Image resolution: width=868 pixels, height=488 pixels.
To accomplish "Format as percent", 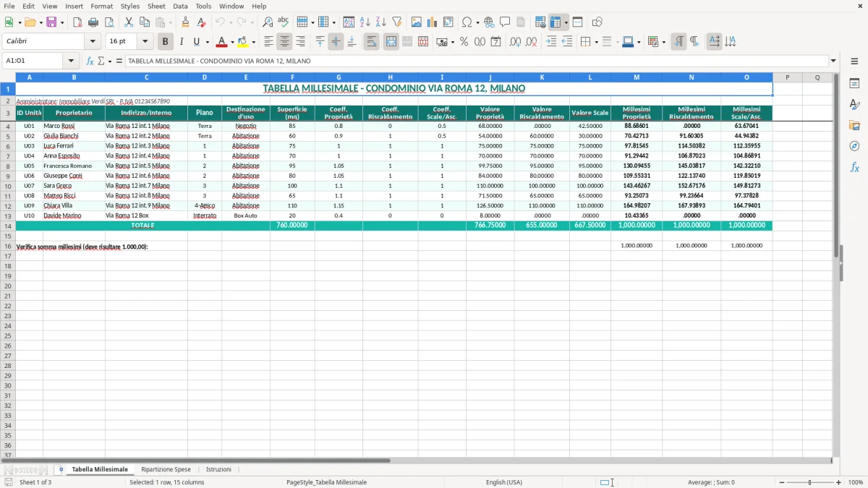I will pos(464,42).
